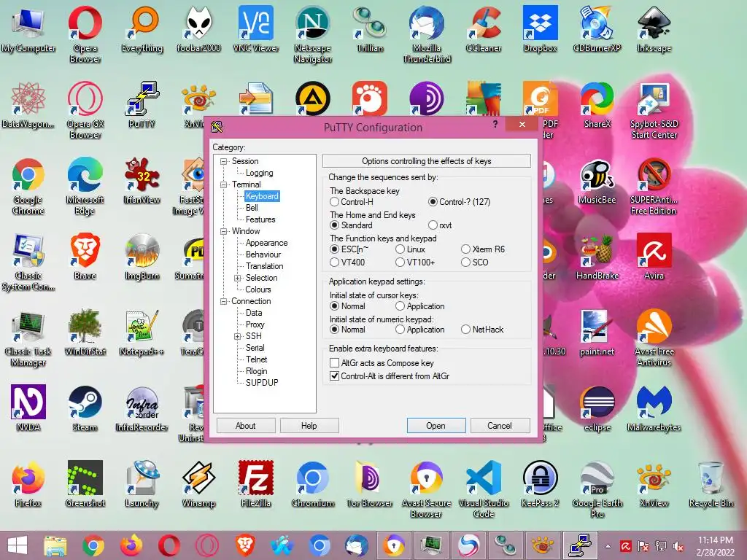Select Control-H for Backspace key
This screenshot has width=747, height=560.
[352, 202]
